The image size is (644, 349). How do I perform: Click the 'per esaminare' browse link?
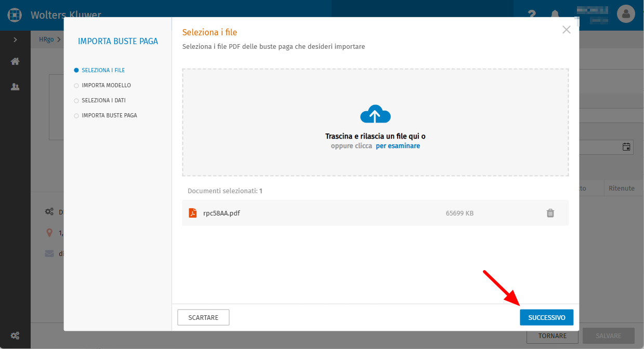[398, 146]
